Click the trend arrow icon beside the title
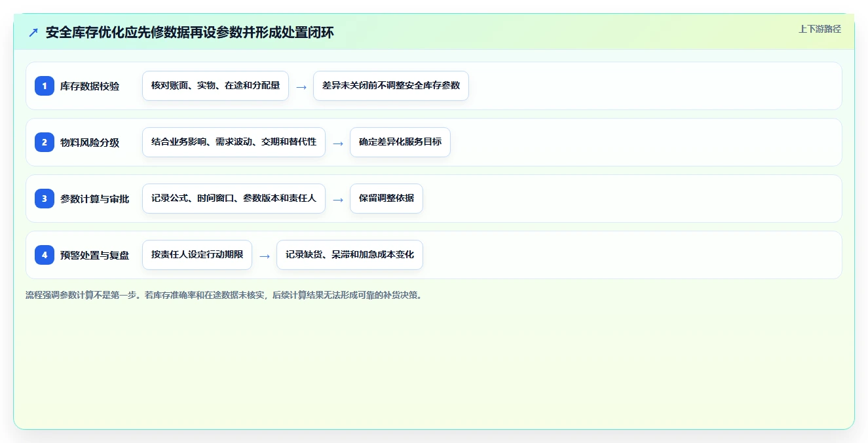868x443 pixels. click(33, 32)
